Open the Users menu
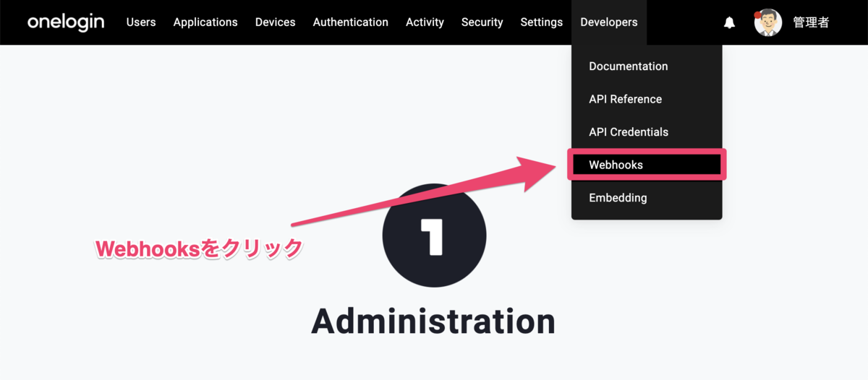The height and width of the screenshot is (380, 868). click(x=141, y=22)
